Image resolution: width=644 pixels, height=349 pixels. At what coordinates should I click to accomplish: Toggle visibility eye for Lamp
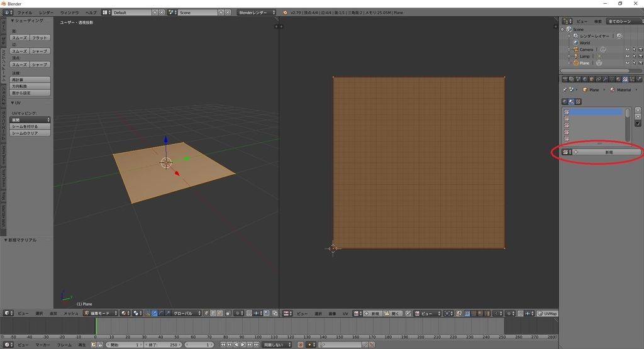tap(627, 56)
